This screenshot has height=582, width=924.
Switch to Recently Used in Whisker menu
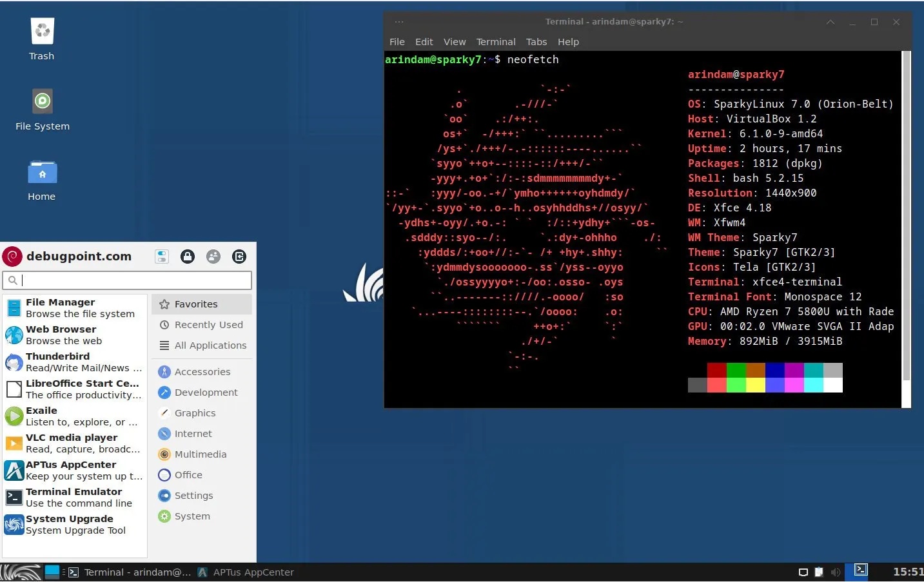click(207, 324)
